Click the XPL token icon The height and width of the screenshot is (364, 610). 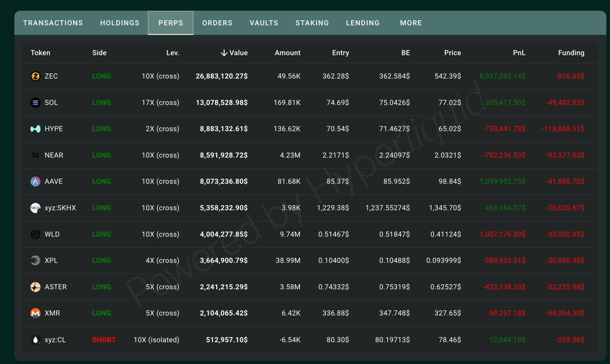pos(35,260)
